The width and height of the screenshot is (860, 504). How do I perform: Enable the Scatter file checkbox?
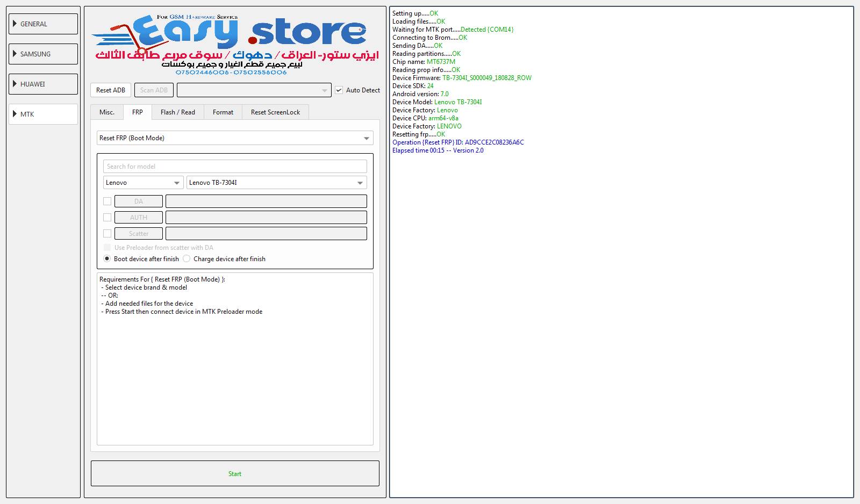107,234
